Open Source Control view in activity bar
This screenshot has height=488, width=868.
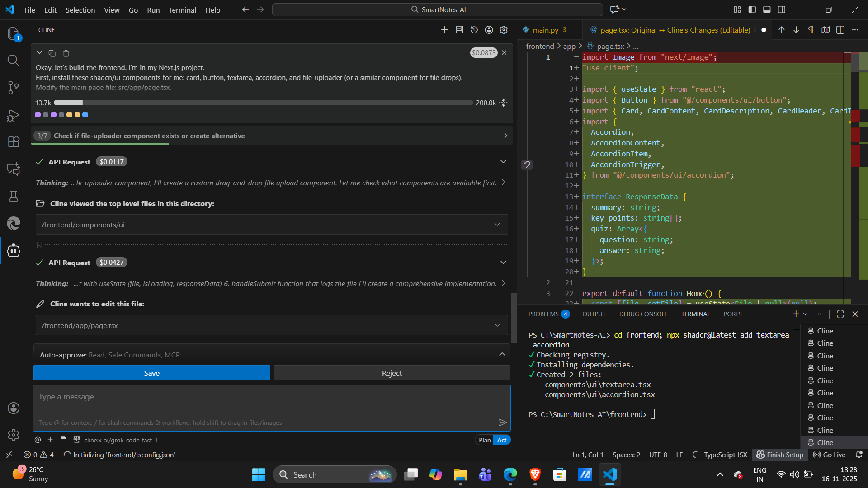click(x=14, y=88)
